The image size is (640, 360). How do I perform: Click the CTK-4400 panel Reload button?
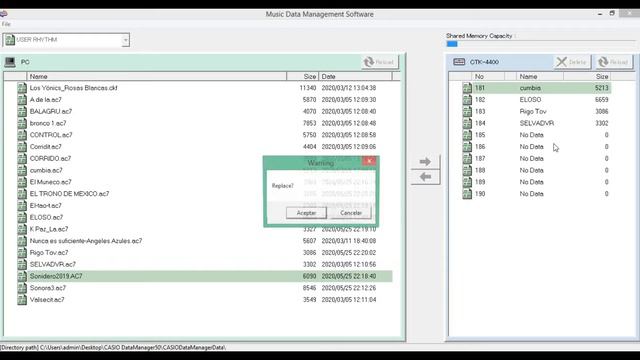point(613,62)
